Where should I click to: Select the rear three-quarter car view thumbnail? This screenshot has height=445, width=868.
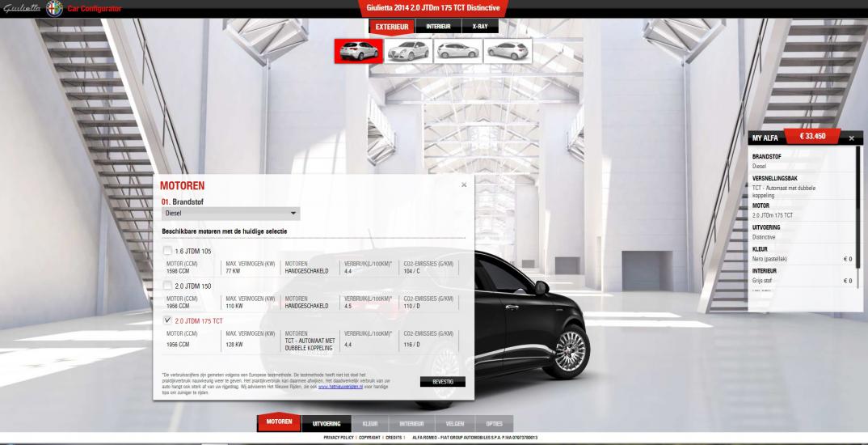click(359, 51)
